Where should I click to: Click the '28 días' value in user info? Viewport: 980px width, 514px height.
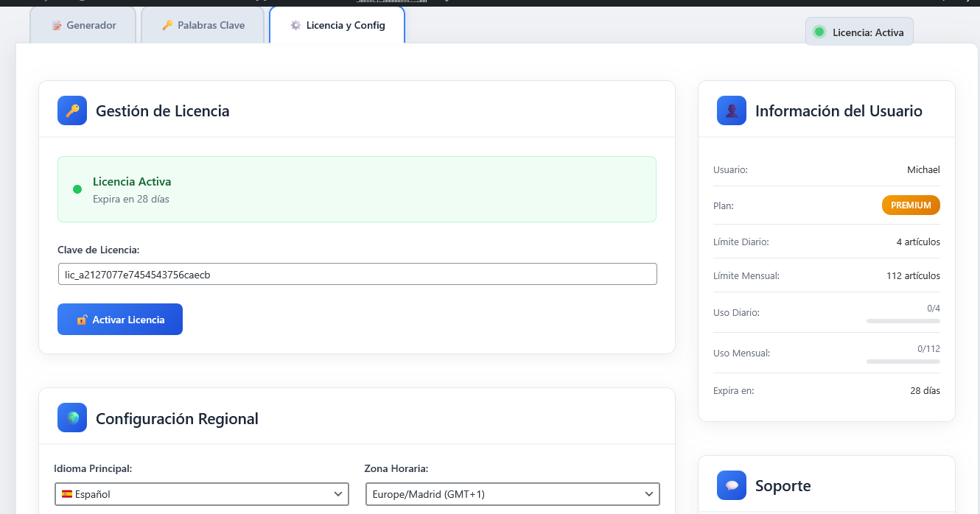click(925, 390)
